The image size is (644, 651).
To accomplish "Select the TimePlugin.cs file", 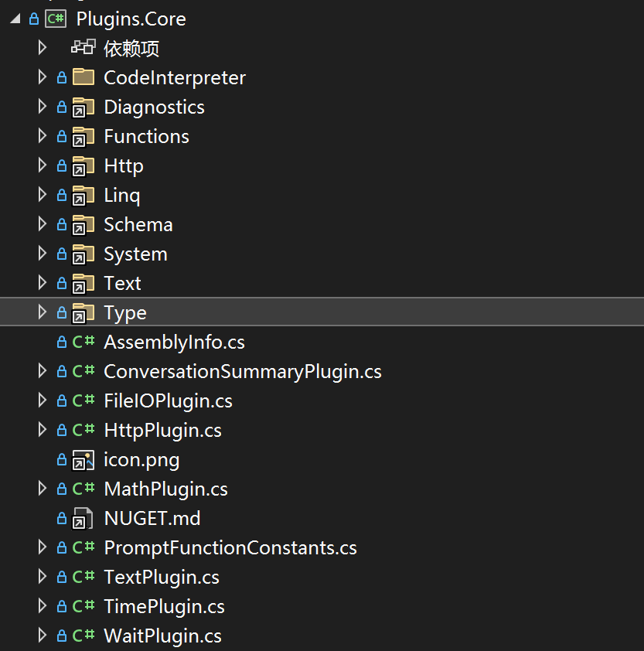I will click(x=164, y=607).
